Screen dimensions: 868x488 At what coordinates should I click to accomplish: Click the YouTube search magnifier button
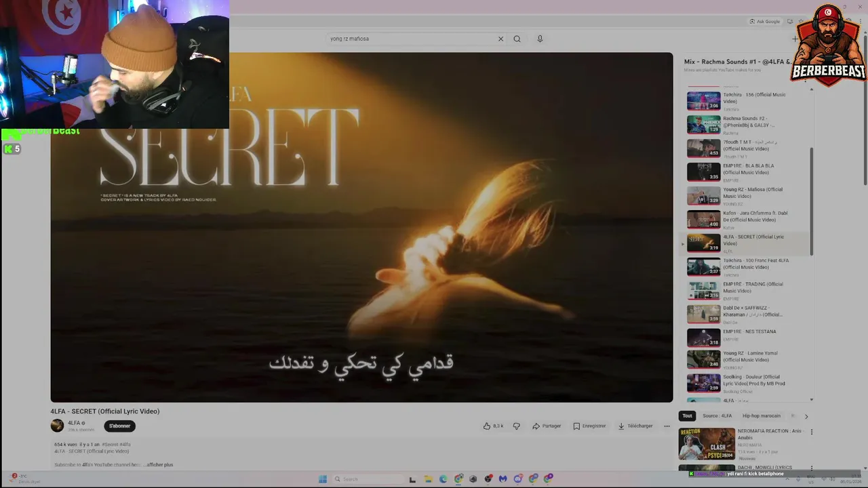tap(517, 39)
